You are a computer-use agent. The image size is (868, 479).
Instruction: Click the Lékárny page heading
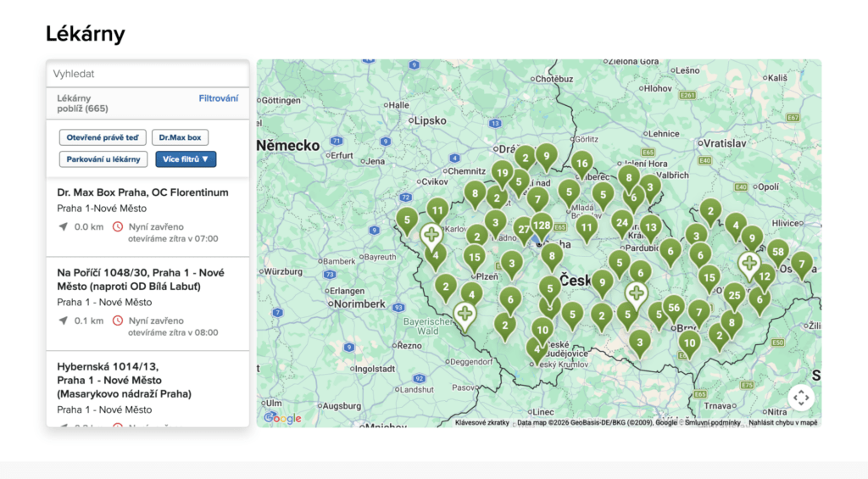(86, 34)
